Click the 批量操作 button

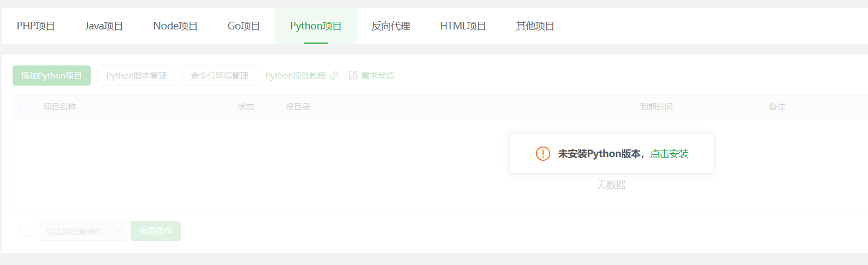pos(156,231)
